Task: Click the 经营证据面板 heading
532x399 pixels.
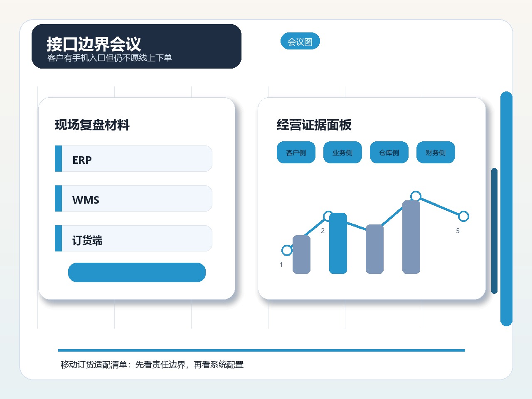Action: pos(314,125)
